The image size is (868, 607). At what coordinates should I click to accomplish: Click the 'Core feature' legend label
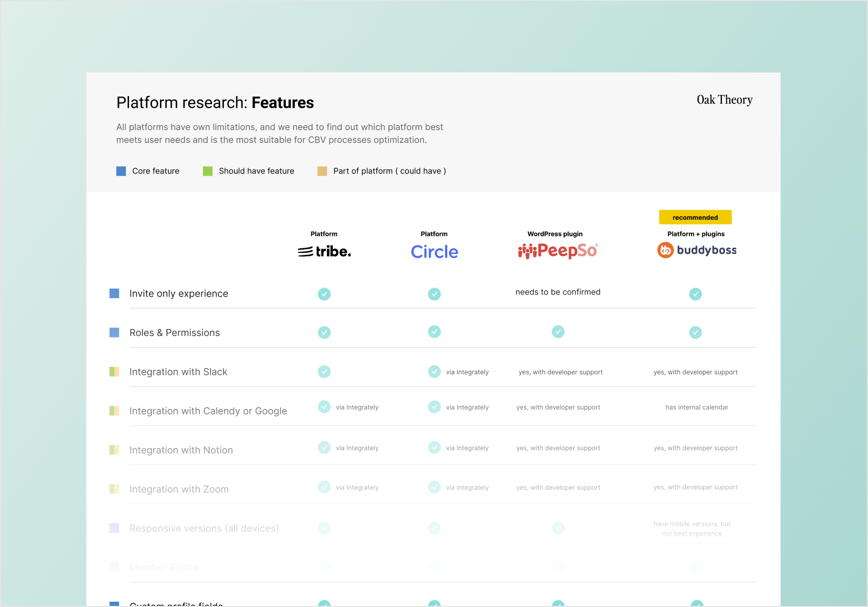(x=156, y=171)
